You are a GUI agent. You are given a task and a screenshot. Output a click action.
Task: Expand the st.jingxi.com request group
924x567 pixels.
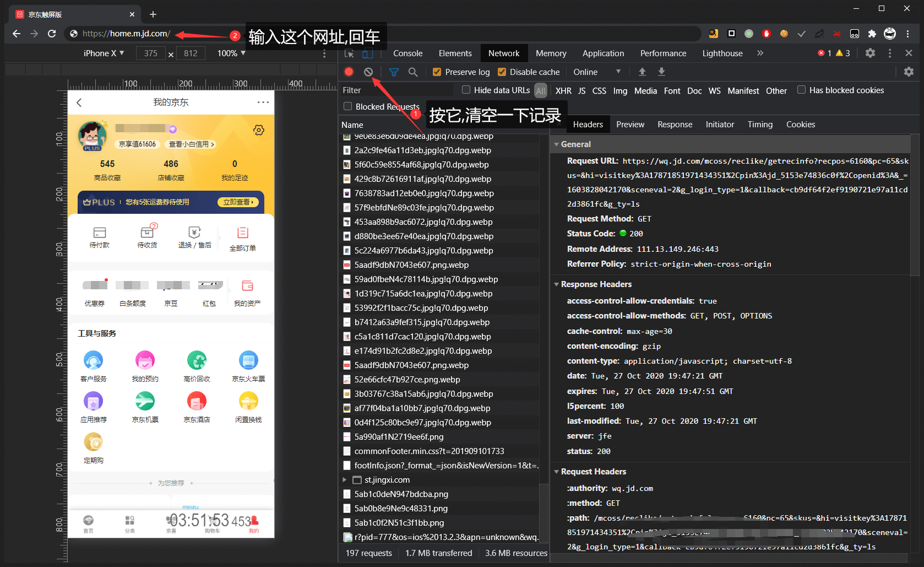345,480
